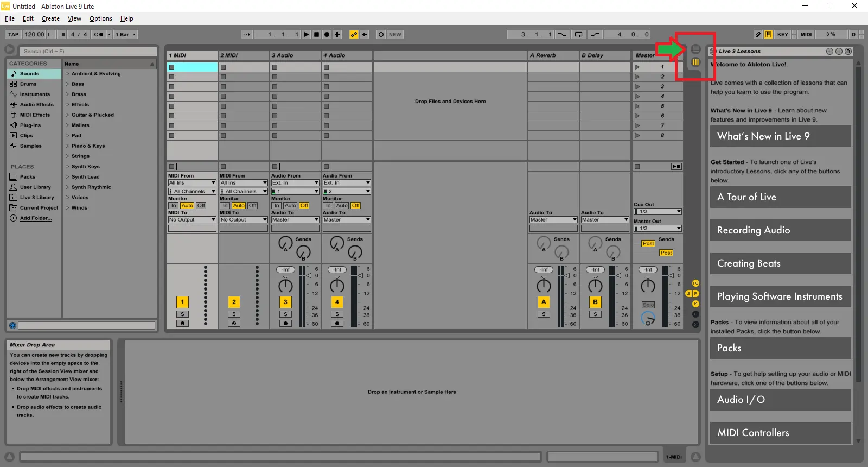Open the Create menu

(x=50, y=18)
